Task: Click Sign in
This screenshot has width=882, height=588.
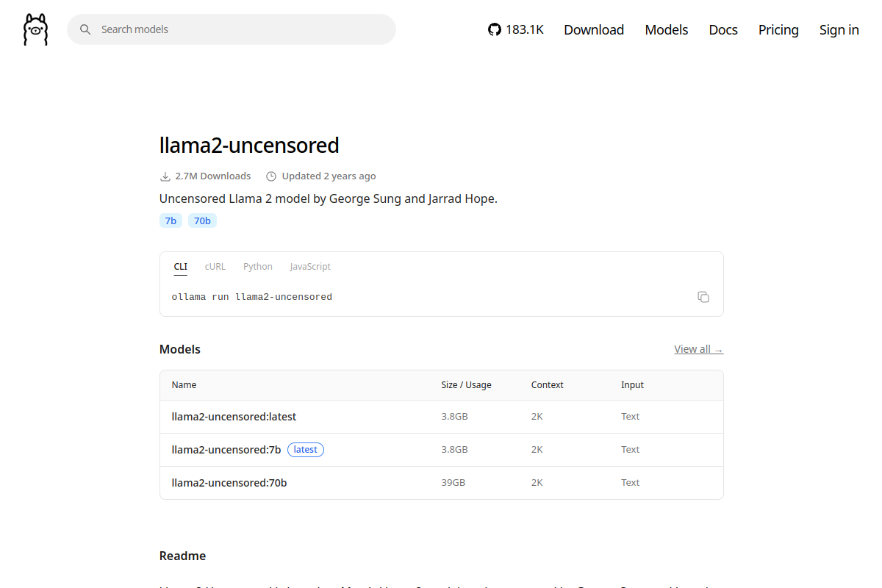Action: (839, 29)
